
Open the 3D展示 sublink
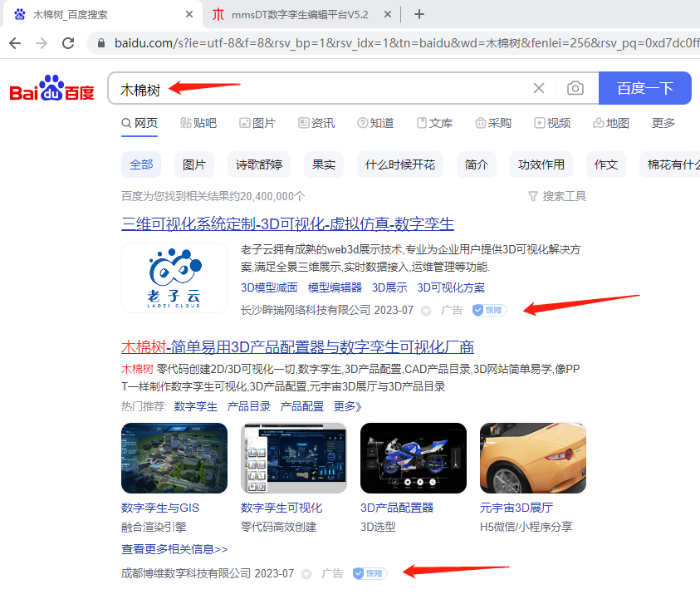coord(389,287)
